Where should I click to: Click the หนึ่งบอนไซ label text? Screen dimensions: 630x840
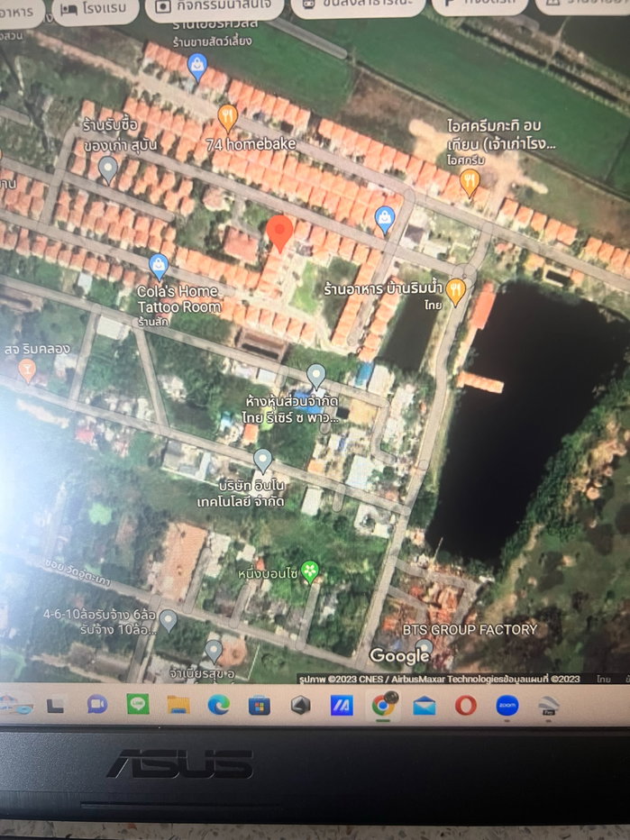pos(268,574)
